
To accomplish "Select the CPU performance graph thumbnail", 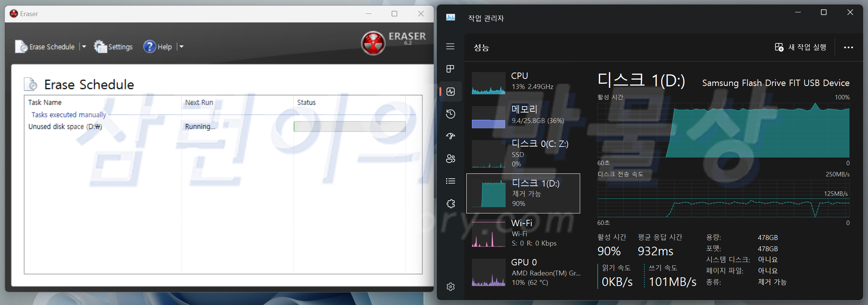I will point(488,83).
